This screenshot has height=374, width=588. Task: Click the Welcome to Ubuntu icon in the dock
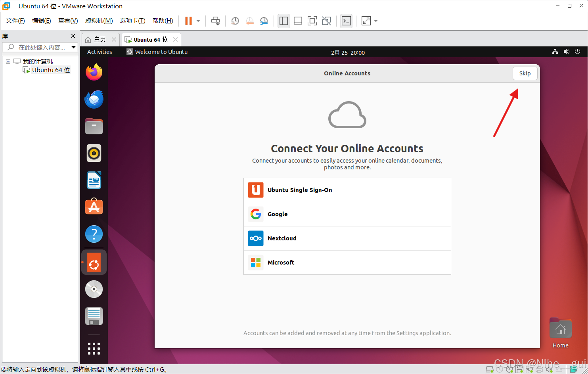(x=94, y=262)
